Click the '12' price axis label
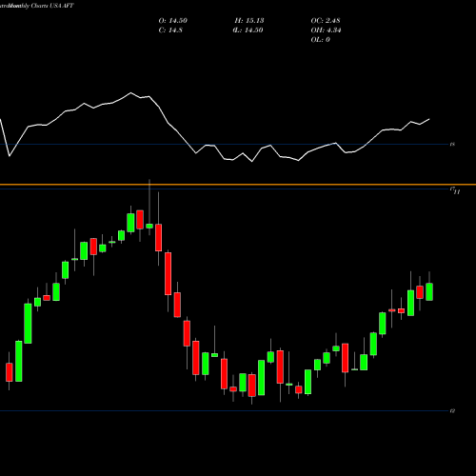 [452, 410]
